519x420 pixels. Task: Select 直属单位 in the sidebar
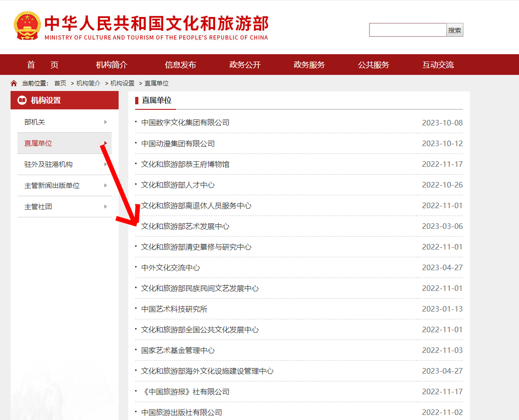pyautogui.click(x=38, y=143)
